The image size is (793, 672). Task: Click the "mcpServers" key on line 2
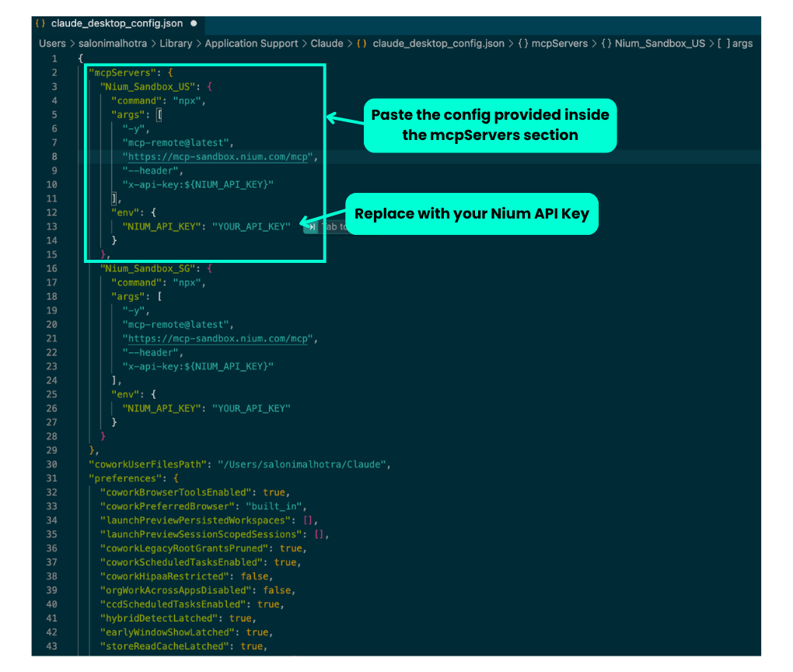(x=122, y=73)
